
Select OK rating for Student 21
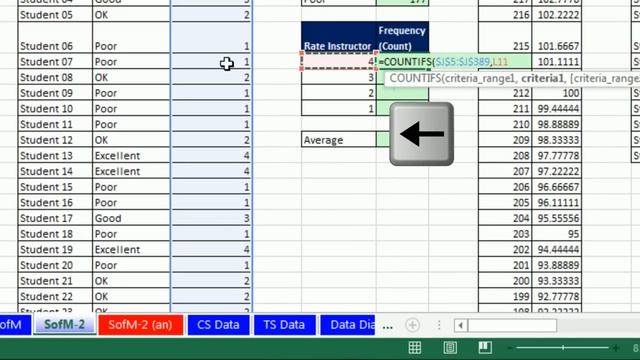click(x=131, y=281)
